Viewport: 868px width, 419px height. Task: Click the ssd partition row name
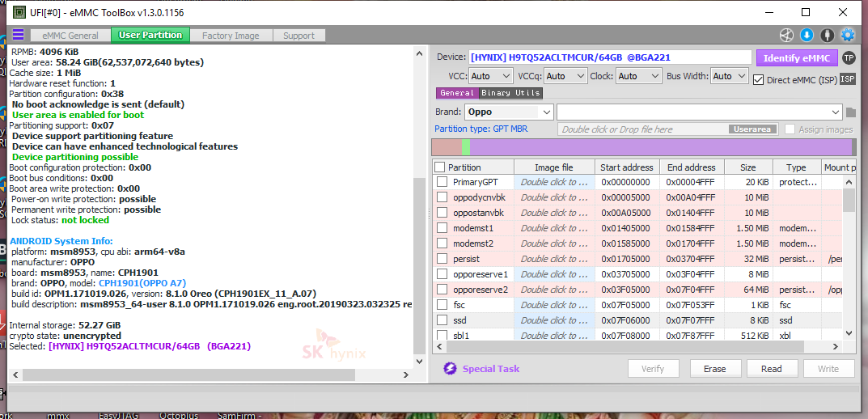459,320
